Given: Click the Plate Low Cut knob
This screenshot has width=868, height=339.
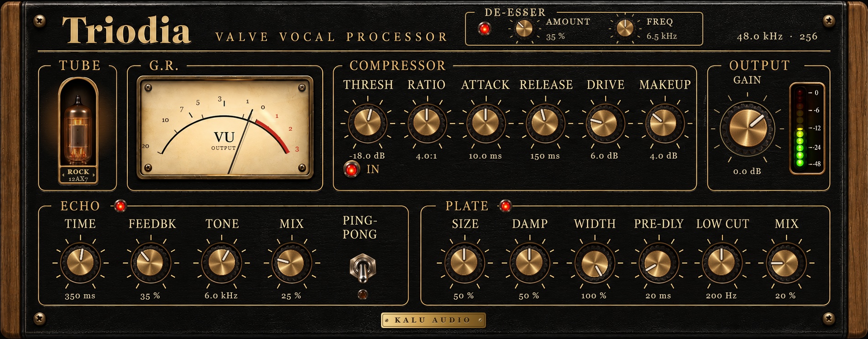Looking at the screenshot, I should click(x=722, y=263).
